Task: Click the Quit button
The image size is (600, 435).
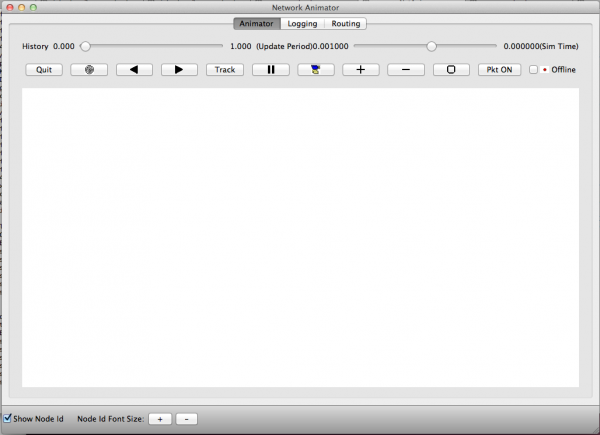Action: coord(44,70)
